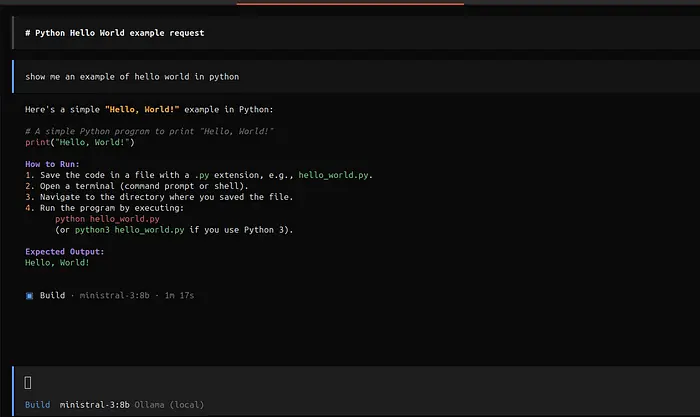Click the gray Python comment line
The height and width of the screenshot is (417, 700).
(x=150, y=131)
